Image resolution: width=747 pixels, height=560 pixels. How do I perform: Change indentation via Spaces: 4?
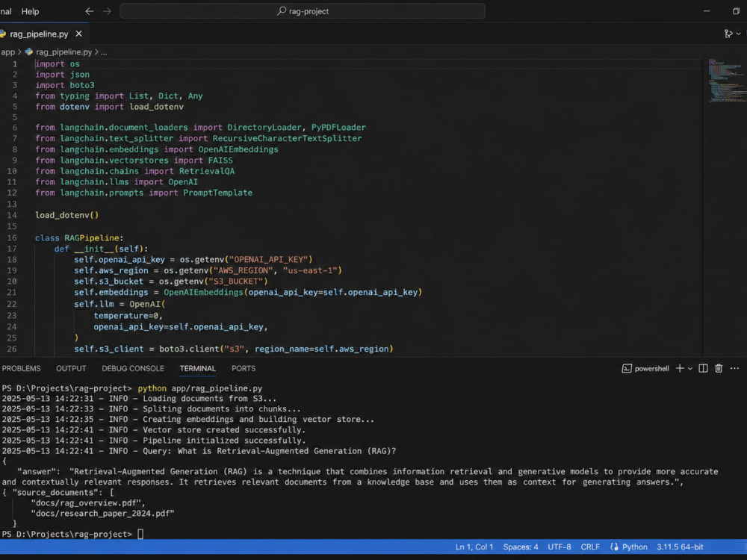(x=521, y=547)
